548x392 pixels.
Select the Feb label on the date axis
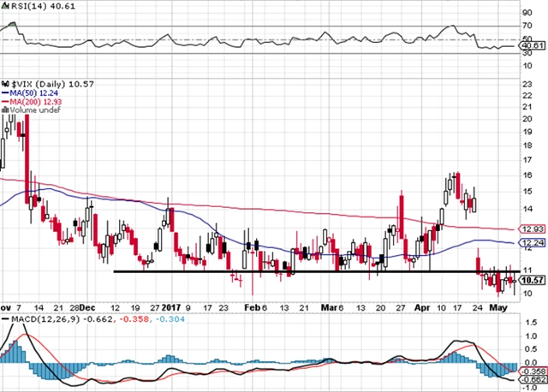252,305
